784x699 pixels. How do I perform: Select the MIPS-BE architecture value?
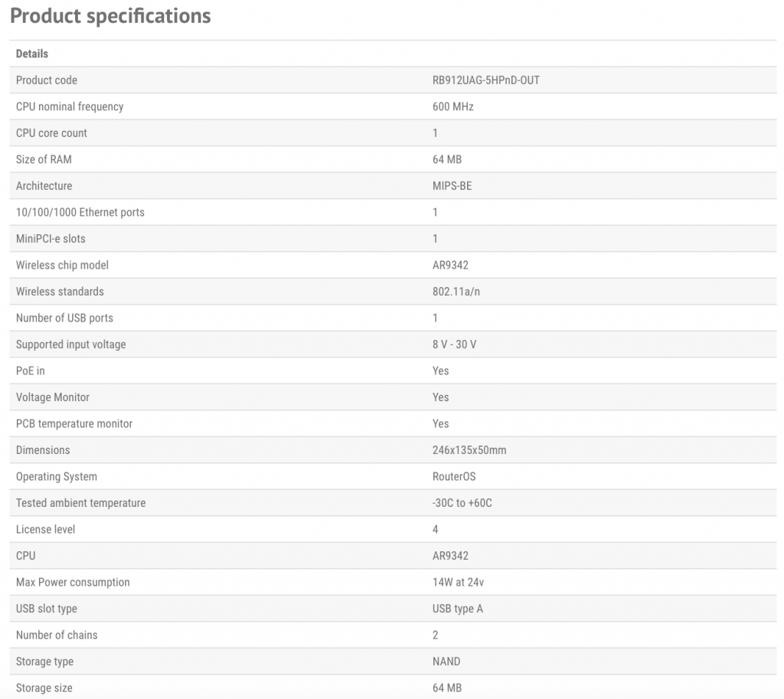click(x=452, y=186)
